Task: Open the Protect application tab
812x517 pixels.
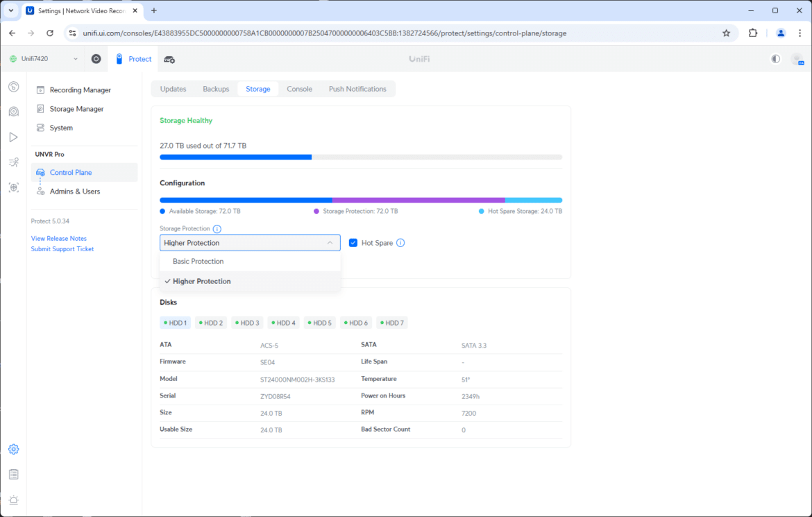Action: (134, 59)
